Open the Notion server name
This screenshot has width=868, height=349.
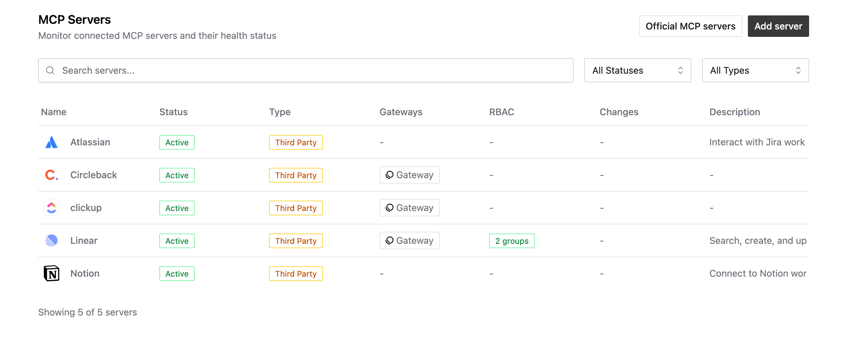85,273
